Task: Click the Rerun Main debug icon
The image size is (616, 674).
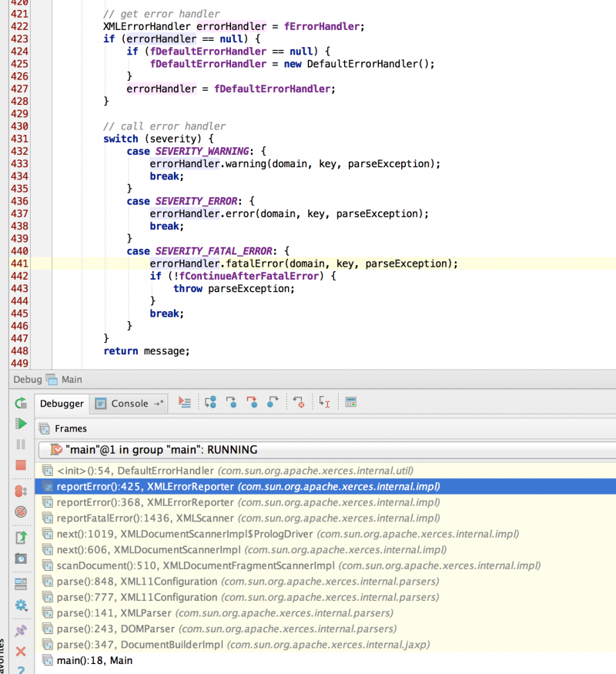Action: [x=21, y=403]
